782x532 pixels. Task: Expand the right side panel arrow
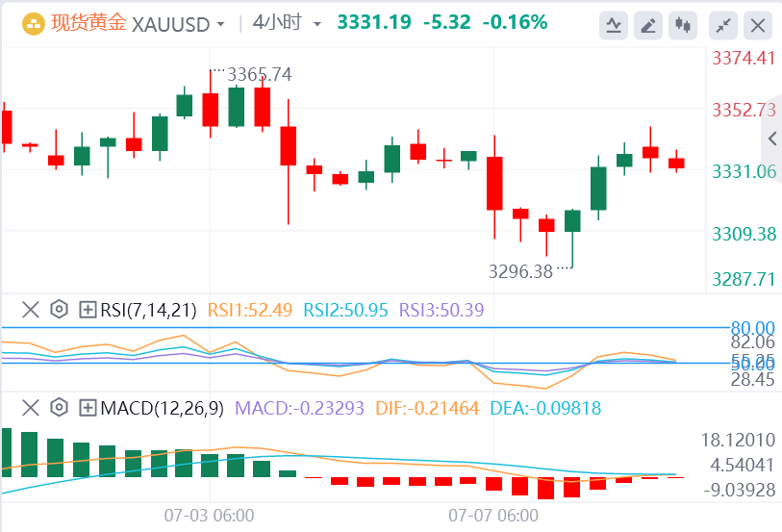click(770, 139)
